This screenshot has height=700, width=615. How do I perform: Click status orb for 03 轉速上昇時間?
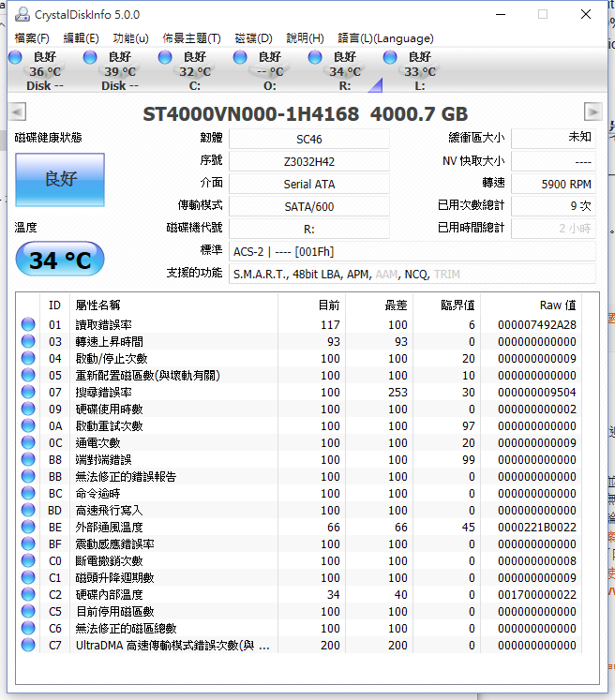(28, 341)
